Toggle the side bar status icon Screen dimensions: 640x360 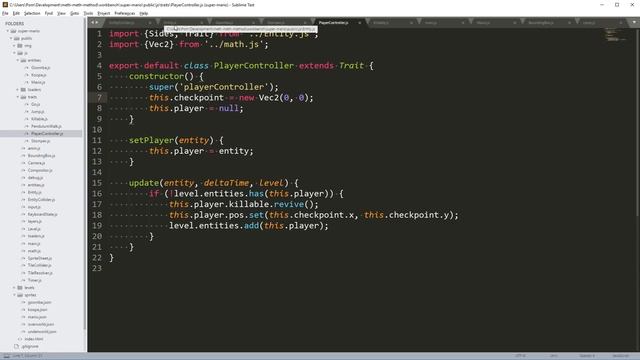(x=6, y=356)
